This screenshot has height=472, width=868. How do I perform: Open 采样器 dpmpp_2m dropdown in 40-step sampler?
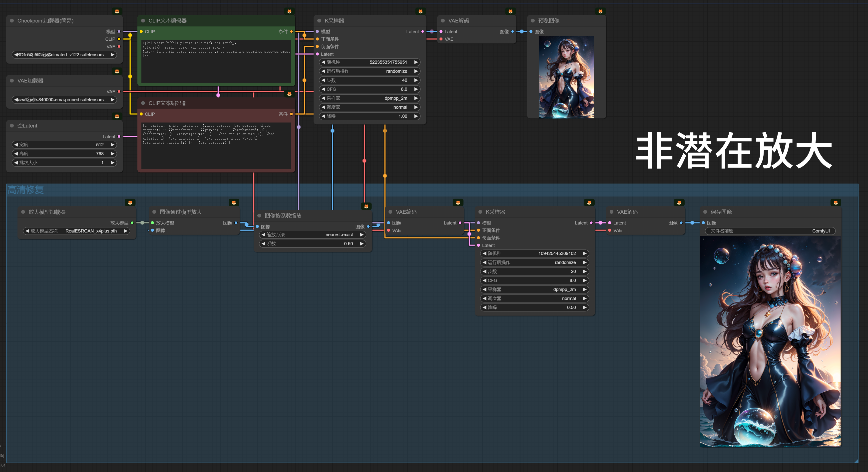coord(370,98)
